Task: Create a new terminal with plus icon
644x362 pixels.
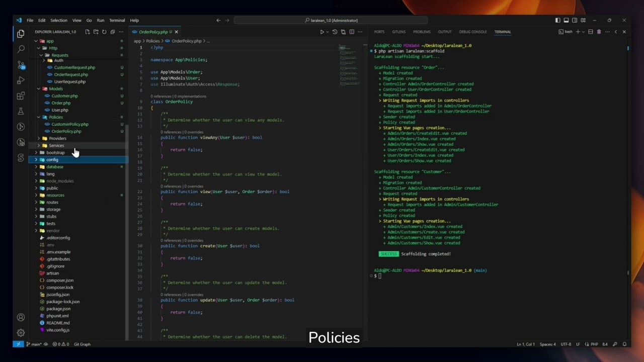Action: point(578,32)
